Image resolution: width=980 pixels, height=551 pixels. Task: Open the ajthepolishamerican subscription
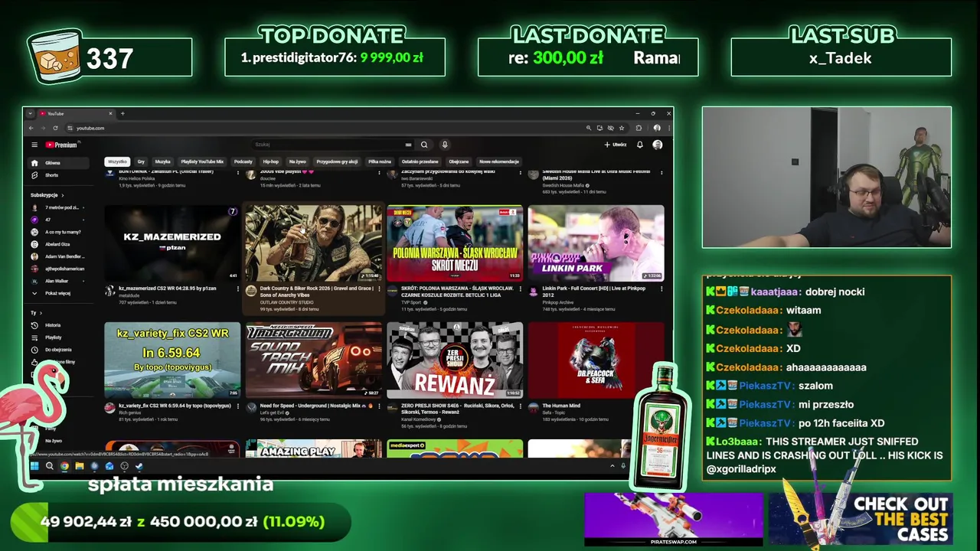(x=57, y=269)
